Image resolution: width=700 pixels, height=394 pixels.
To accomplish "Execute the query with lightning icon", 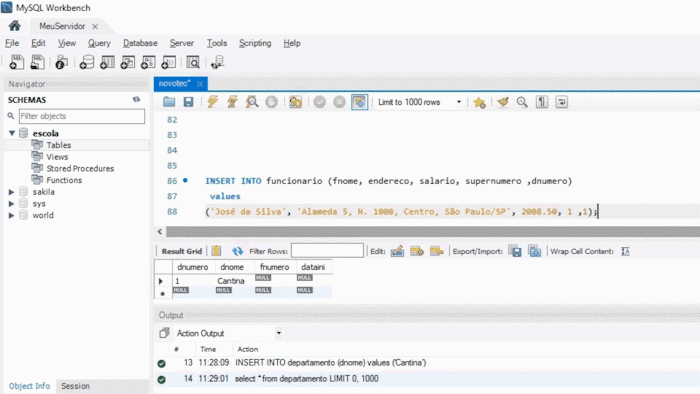I will 212,102.
